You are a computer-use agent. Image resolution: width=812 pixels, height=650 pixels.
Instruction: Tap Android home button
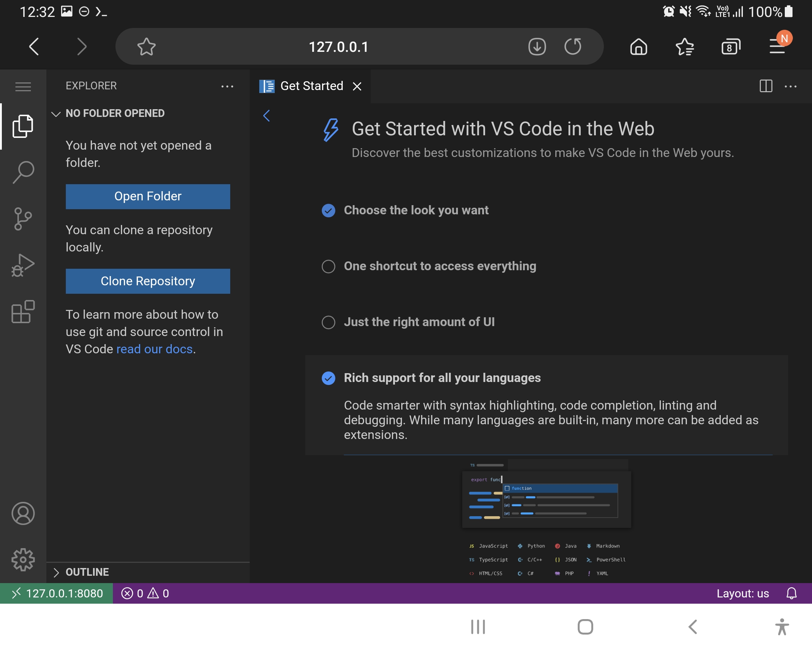click(x=585, y=626)
